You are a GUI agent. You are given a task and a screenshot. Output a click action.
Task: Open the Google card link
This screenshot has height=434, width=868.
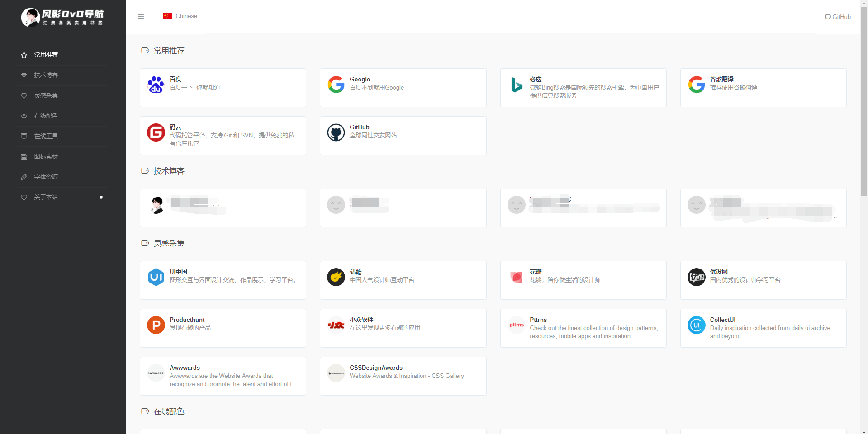(x=403, y=87)
